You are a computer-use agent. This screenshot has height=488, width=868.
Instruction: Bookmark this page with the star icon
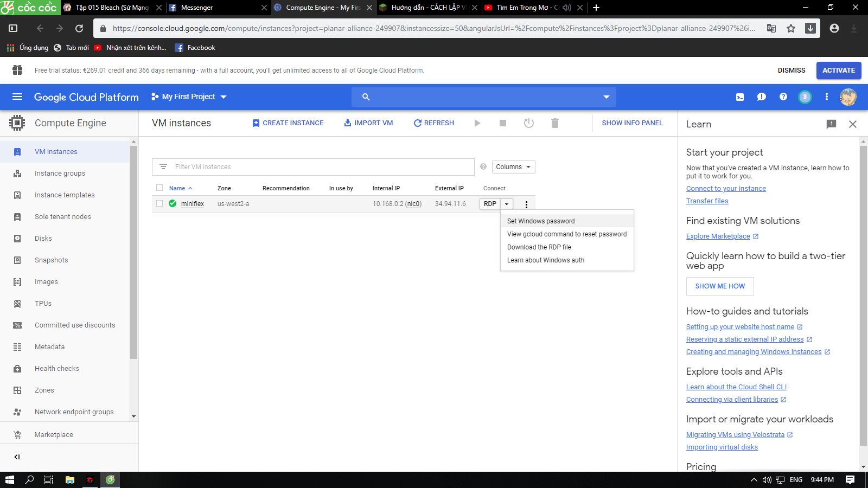point(791,28)
